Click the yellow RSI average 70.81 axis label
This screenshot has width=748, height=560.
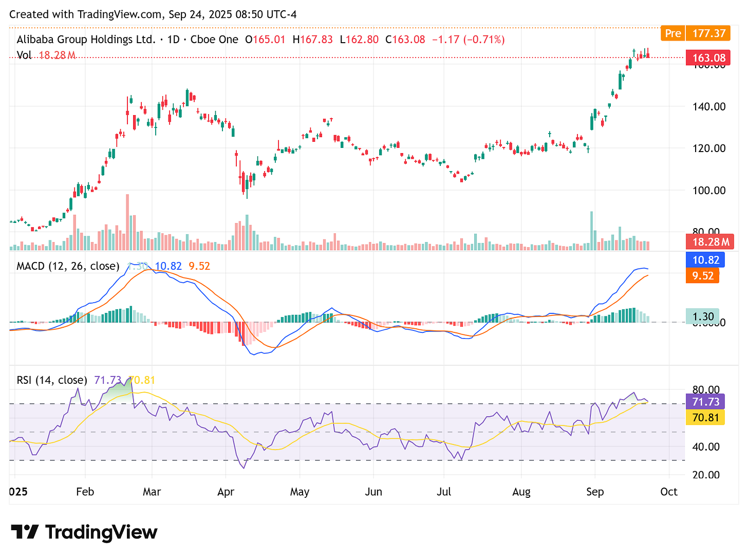[x=706, y=417]
